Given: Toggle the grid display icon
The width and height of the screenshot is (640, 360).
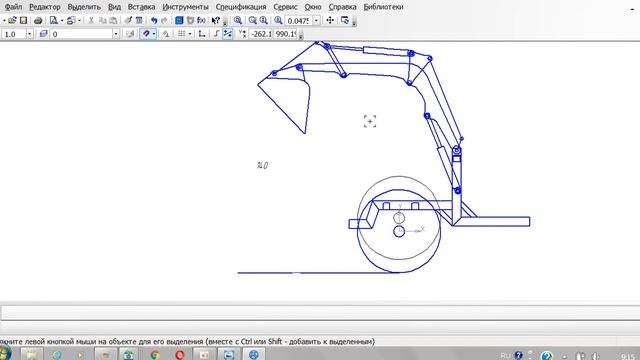Looking at the screenshot, I should 182,34.
